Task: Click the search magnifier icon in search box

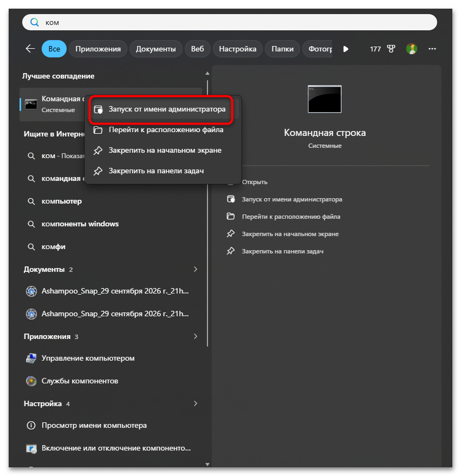Action: 34,22
